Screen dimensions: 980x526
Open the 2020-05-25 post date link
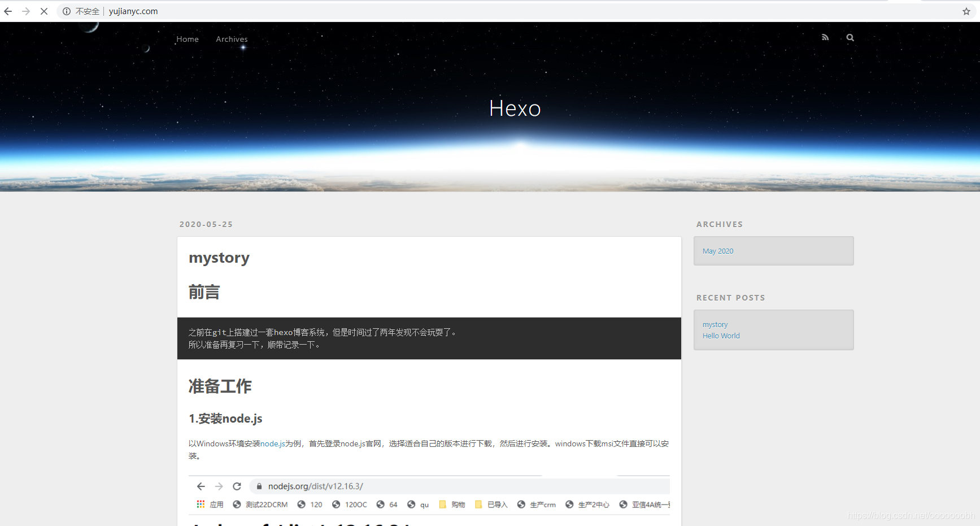pos(206,224)
